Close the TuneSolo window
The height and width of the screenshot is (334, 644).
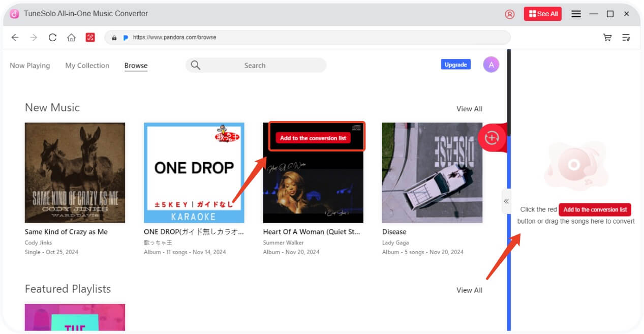click(627, 14)
